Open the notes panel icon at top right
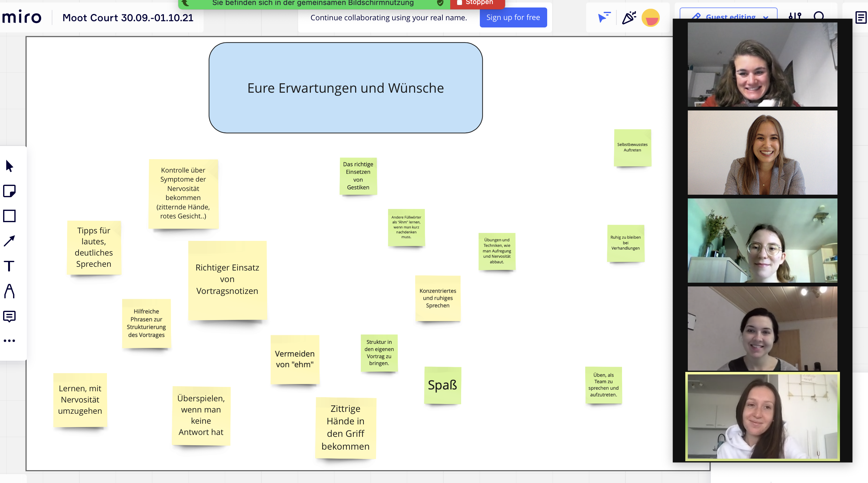Viewport: 868px width, 483px height. pyautogui.click(x=860, y=17)
